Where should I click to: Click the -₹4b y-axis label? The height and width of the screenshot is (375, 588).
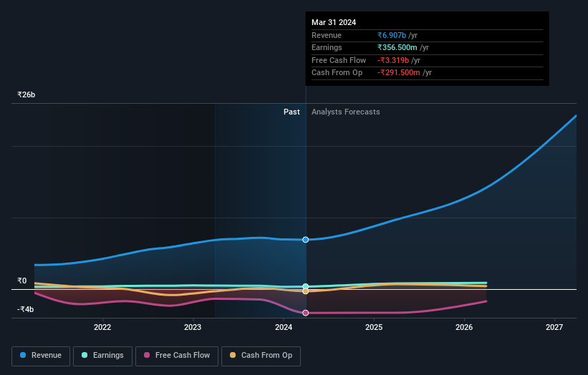26,309
